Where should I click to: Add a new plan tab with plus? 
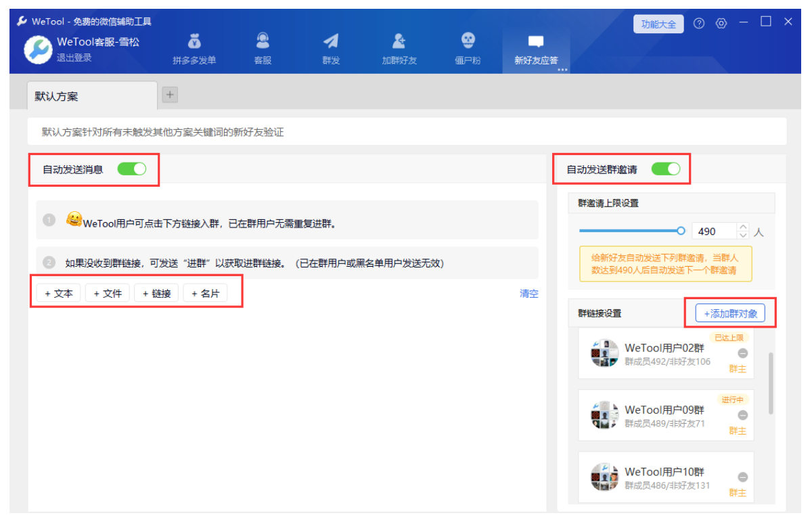click(x=169, y=95)
